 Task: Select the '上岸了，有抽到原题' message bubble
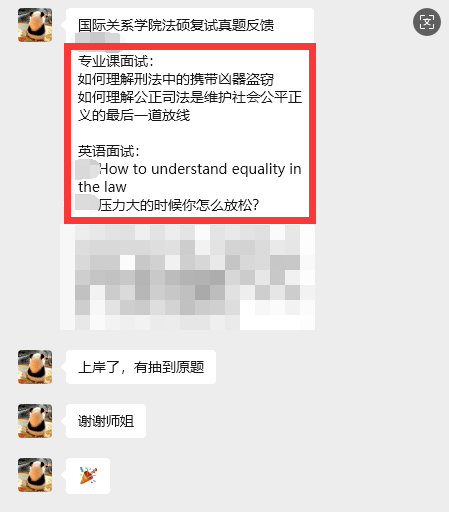point(141,367)
